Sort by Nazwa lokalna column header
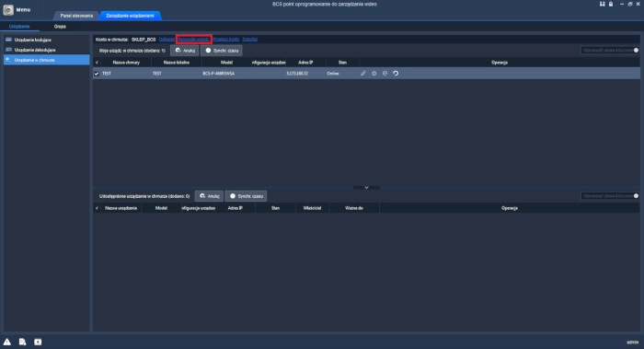Viewport: 644px width, 349px height. click(x=177, y=63)
